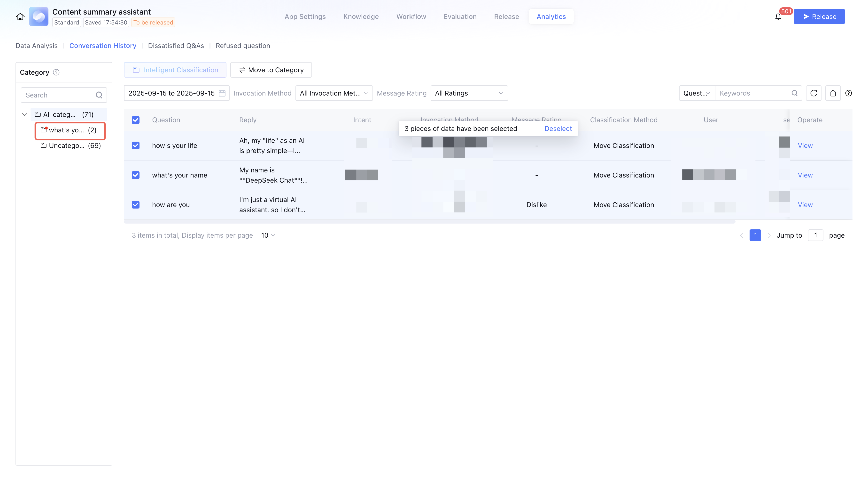Viewport: 868px width, 484px height.
Task: Uncheck the select-all header checkbox
Action: [135, 120]
